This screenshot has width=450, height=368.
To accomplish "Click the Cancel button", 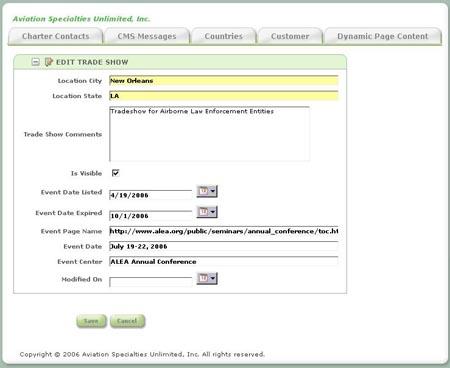I will [x=127, y=321].
